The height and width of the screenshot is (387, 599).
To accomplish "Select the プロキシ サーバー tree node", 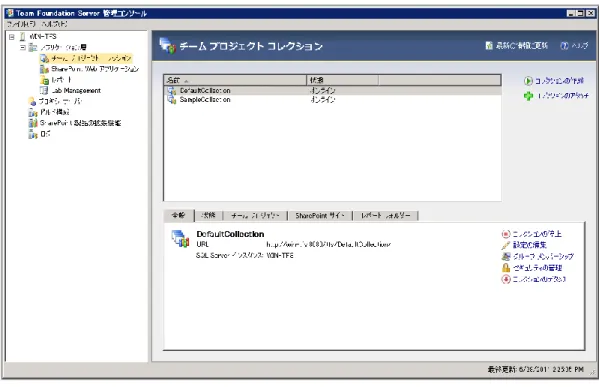I will (x=60, y=101).
